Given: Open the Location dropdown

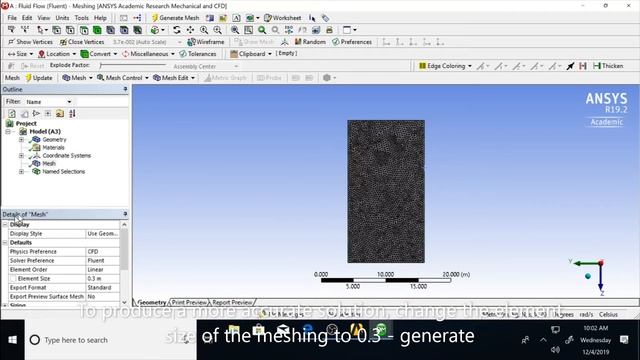Looking at the screenshot, I should [57, 54].
